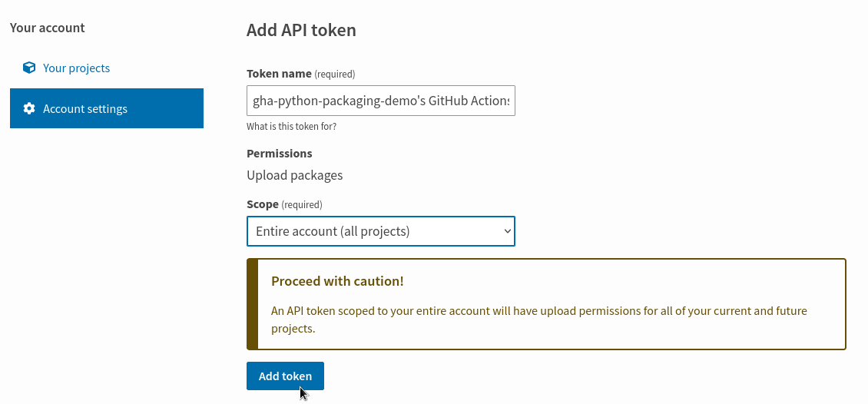Open the Your projects link
The image size is (868, 404).
76,68
